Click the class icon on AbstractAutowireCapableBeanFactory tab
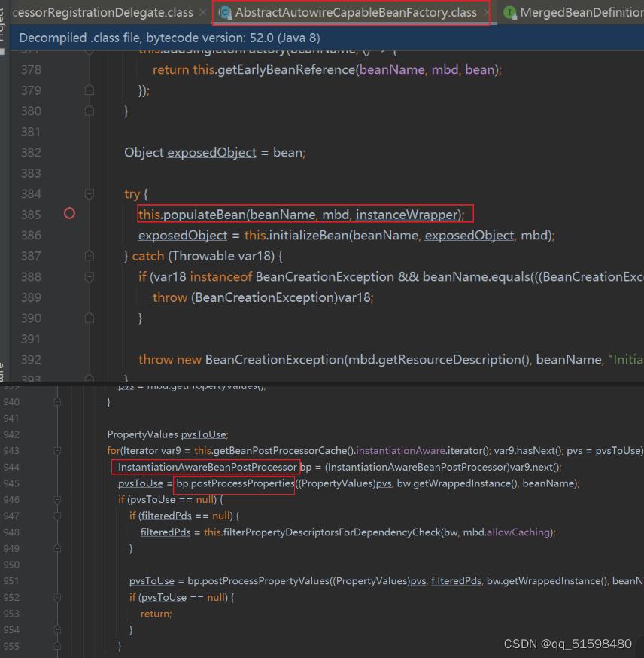The width and height of the screenshot is (644, 658). [222, 13]
